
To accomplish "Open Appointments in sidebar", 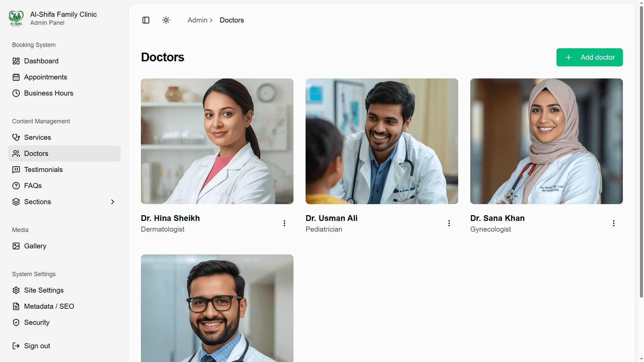I will 64,77.
